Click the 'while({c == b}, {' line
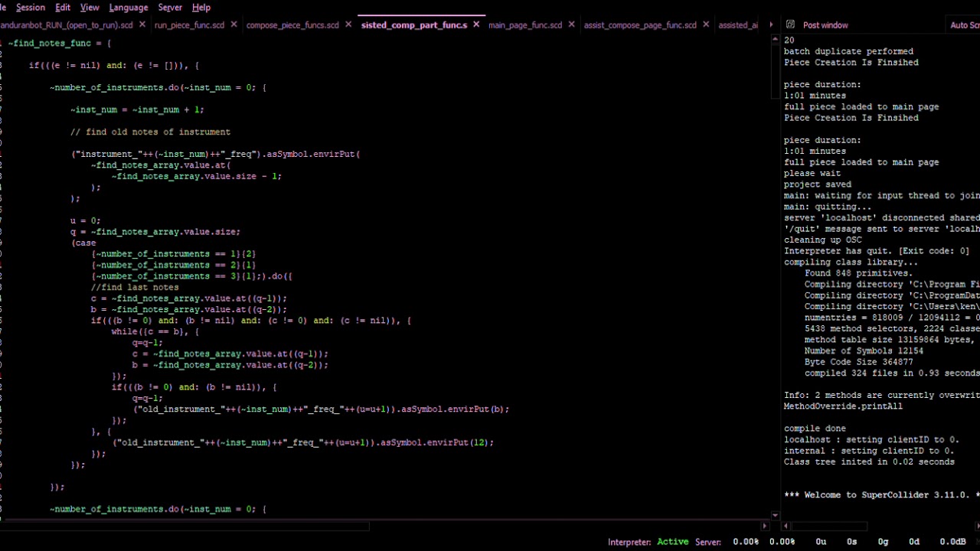The width and height of the screenshot is (980, 551). 155,331
